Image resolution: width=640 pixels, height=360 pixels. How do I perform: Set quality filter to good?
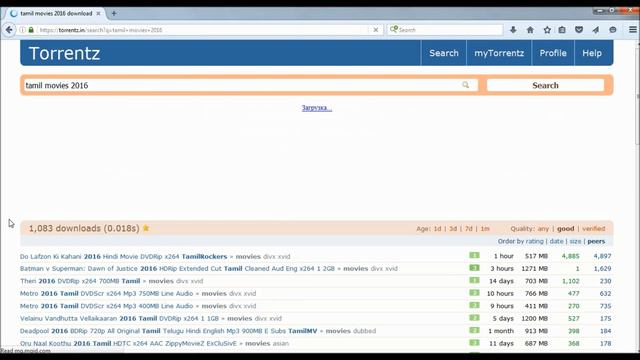tap(565, 229)
